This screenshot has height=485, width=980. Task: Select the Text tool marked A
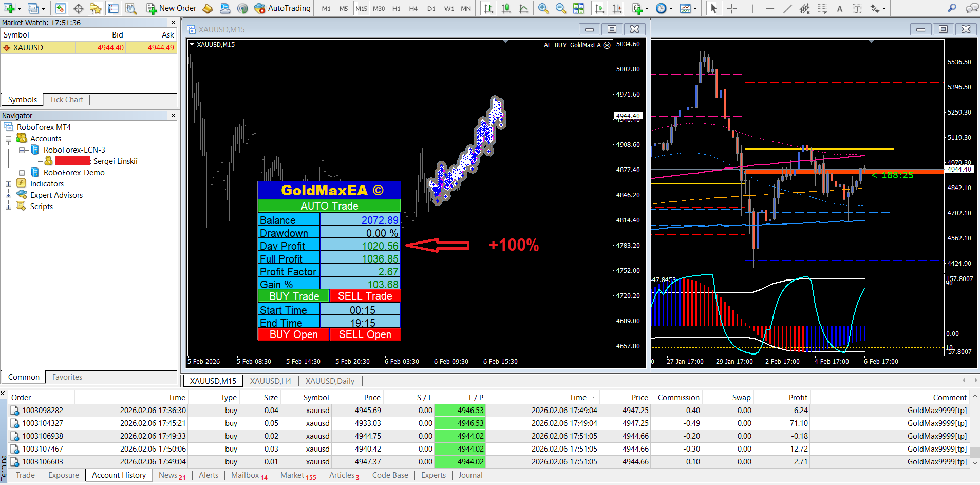pyautogui.click(x=839, y=8)
